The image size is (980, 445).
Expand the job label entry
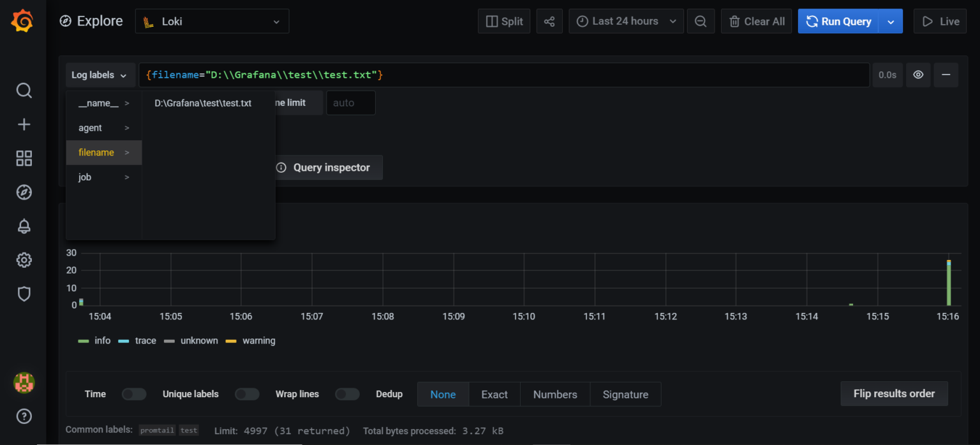pos(104,177)
